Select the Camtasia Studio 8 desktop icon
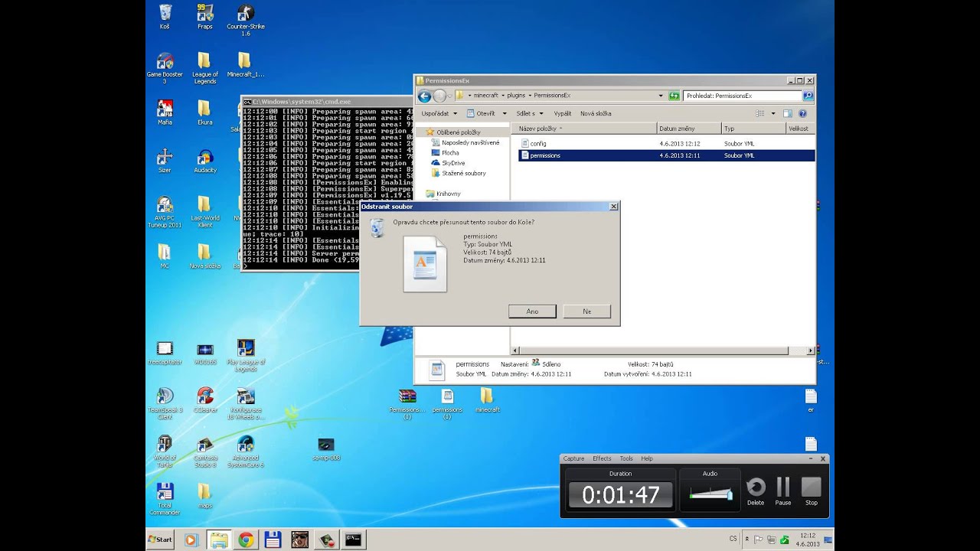The height and width of the screenshot is (551, 980). pyautogui.click(x=205, y=452)
